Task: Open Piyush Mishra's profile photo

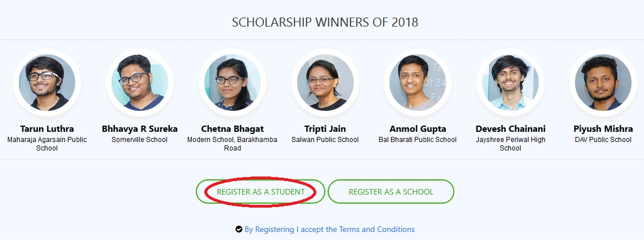Action: [x=603, y=82]
